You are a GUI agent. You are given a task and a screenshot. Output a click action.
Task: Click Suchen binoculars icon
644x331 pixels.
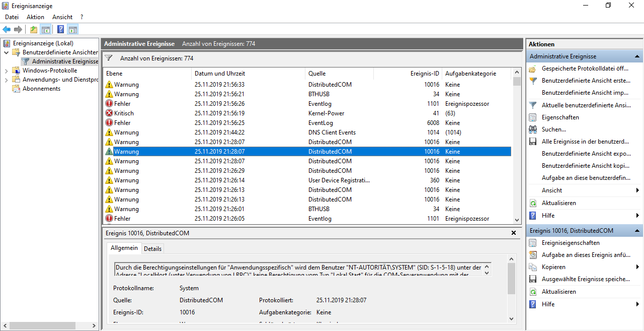pos(533,129)
